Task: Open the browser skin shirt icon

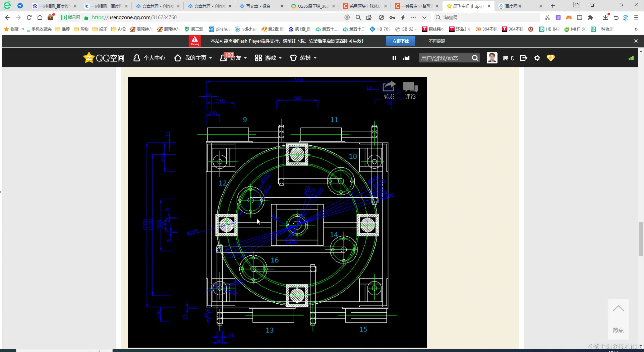Action: (x=592, y=5)
